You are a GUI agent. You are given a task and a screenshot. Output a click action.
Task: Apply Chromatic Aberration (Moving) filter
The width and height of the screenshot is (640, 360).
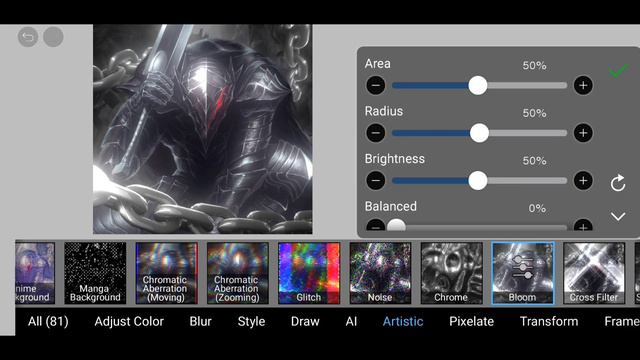pyautogui.click(x=167, y=273)
